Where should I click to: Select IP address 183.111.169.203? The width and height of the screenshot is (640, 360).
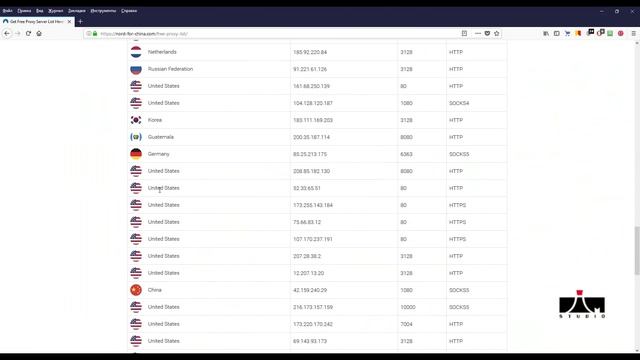click(313, 120)
